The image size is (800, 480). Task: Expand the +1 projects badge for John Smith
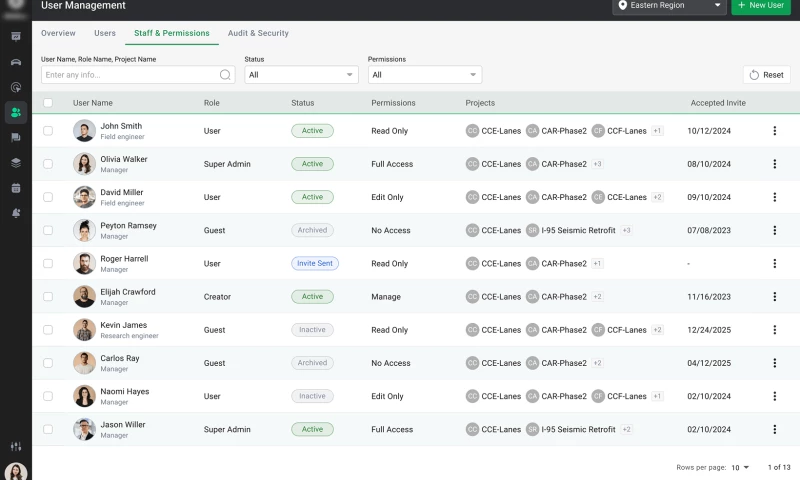657,131
